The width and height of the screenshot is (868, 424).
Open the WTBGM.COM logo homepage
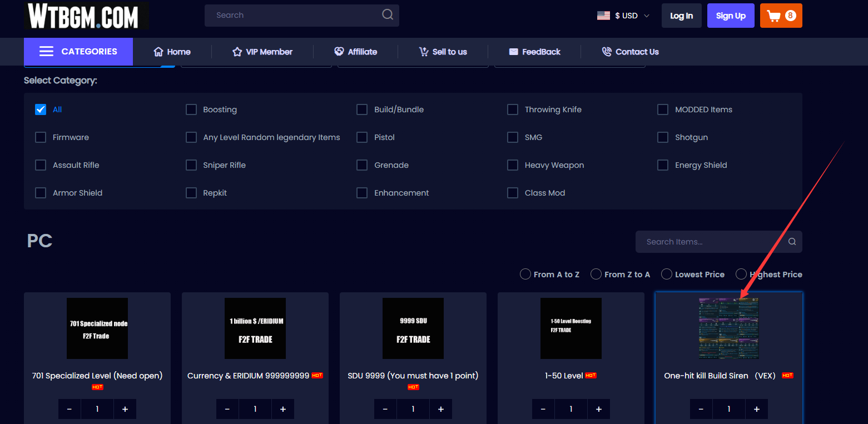pos(86,16)
